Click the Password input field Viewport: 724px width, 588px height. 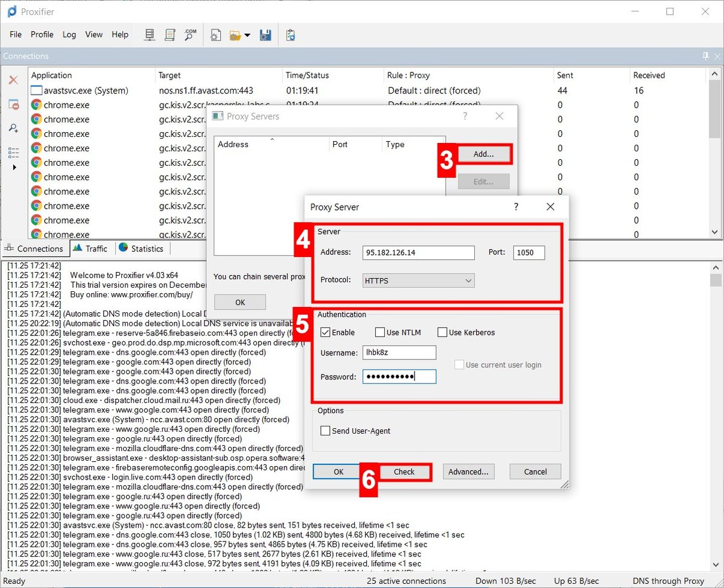(399, 377)
